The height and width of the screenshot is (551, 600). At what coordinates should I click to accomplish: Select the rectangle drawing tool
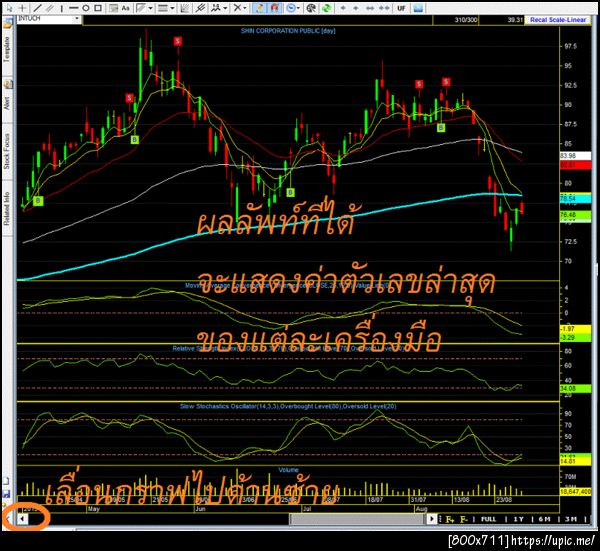tap(98, 8)
